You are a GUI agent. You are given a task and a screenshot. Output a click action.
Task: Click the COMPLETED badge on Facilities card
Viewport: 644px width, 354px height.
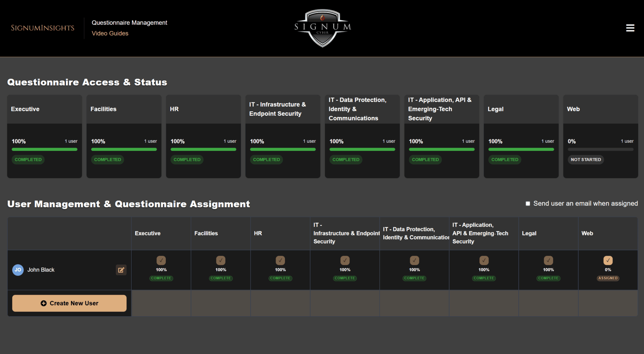108,160
